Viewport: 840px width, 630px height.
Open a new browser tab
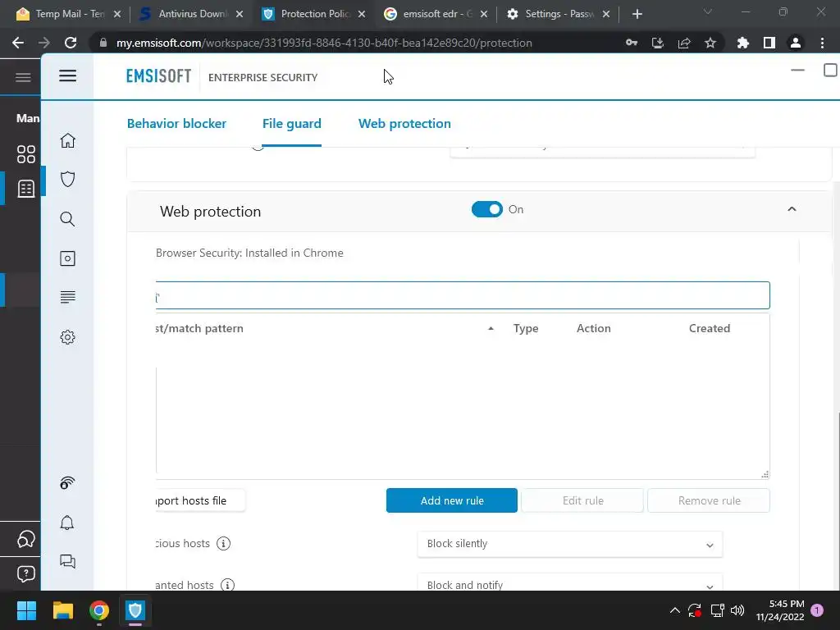click(637, 14)
